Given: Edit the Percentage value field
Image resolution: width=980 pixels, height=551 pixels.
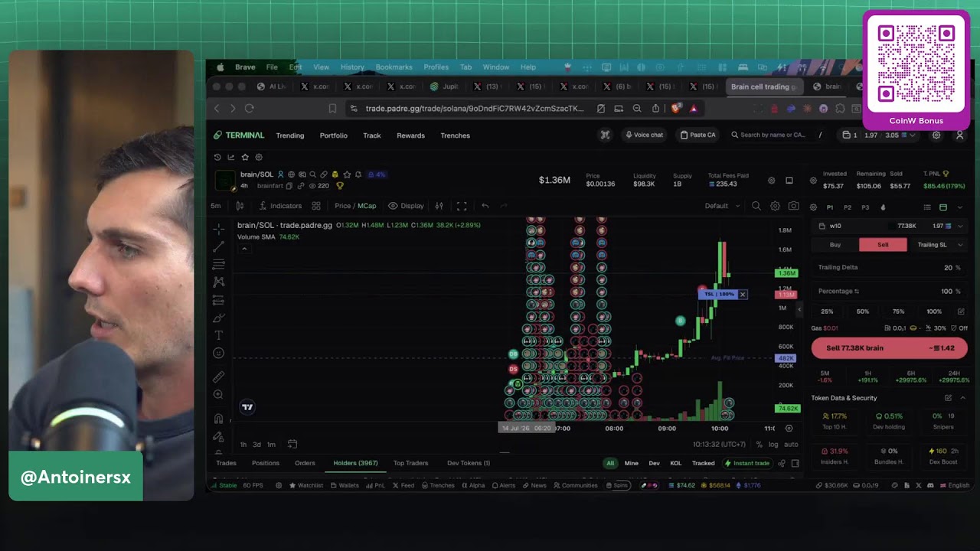Looking at the screenshot, I should coord(889,292).
